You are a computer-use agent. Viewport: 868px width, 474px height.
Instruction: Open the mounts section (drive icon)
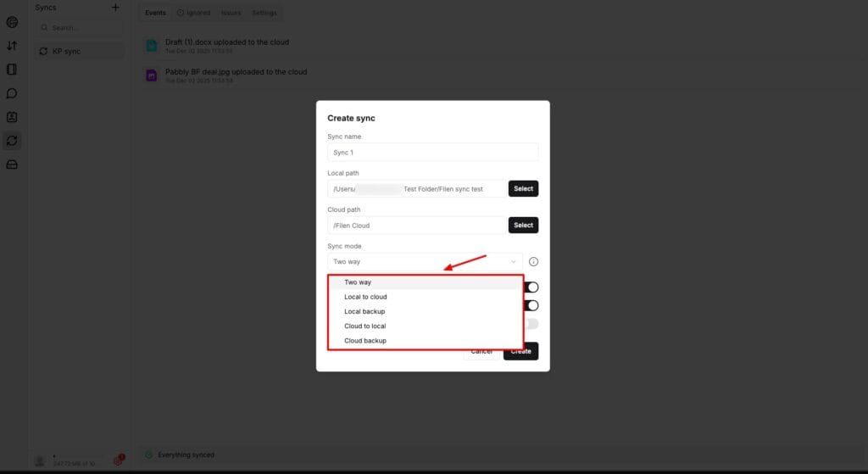pos(12,165)
